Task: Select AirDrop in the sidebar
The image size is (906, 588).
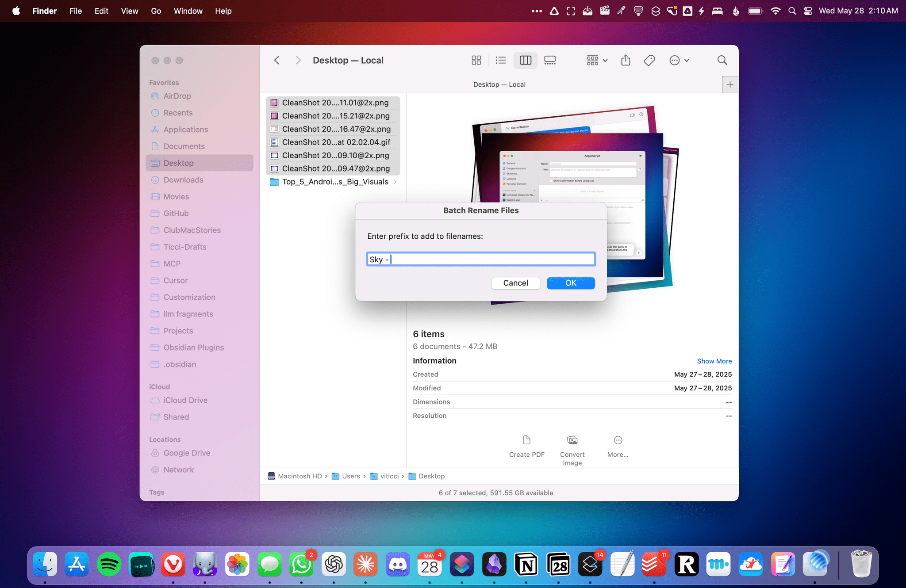Action: coord(199,96)
